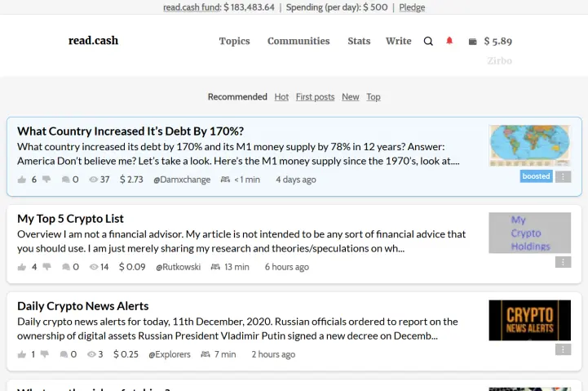Downvote the My Top 5 Crypto List post
Screen dimensions: 588x391
pyautogui.click(x=46, y=267)
